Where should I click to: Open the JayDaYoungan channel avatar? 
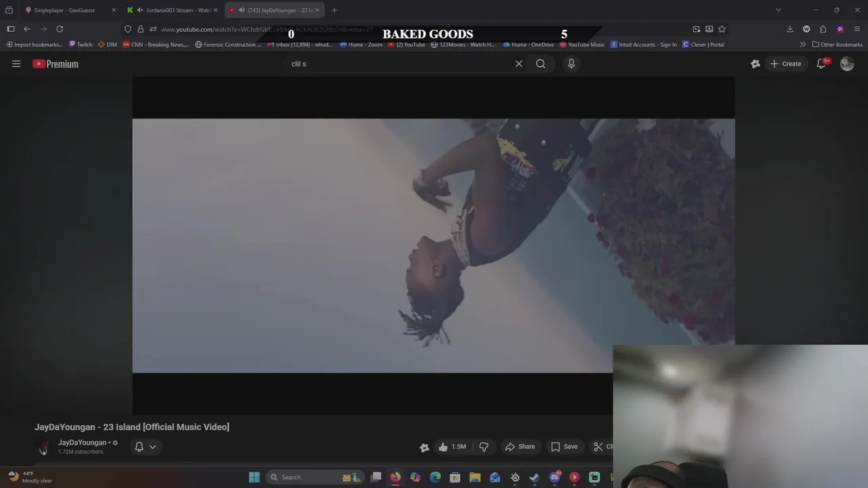[x=43, y=447]
